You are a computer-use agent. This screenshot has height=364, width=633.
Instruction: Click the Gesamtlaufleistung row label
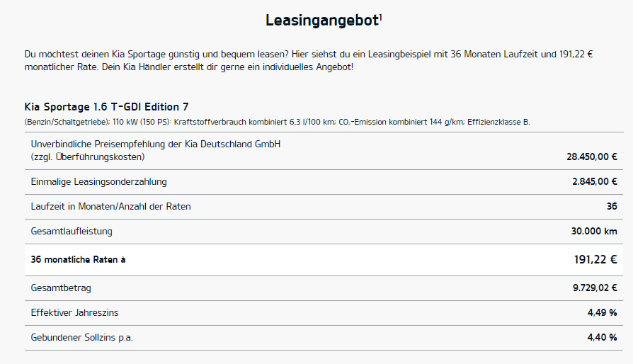(72, 232)
